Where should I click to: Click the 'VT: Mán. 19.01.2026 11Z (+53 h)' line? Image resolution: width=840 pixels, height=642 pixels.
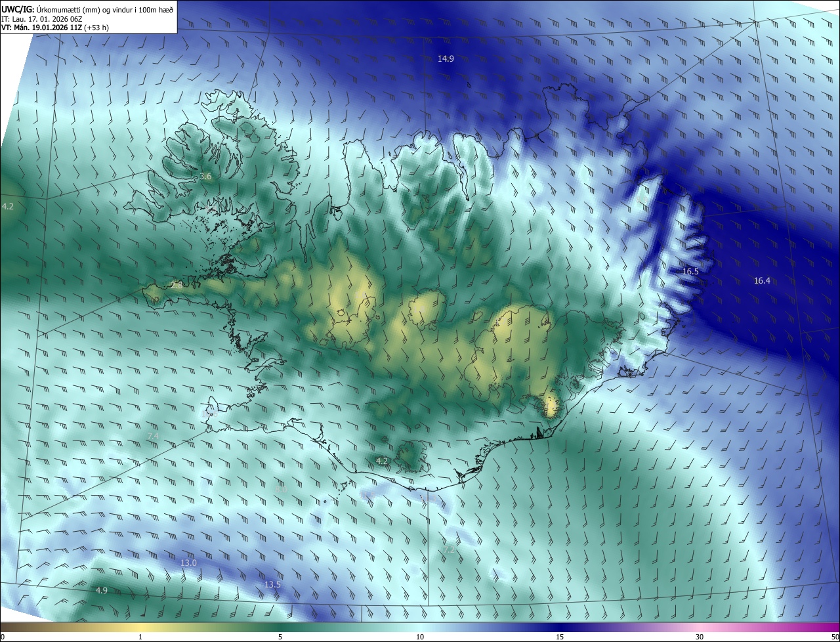(x=55, y=28)
